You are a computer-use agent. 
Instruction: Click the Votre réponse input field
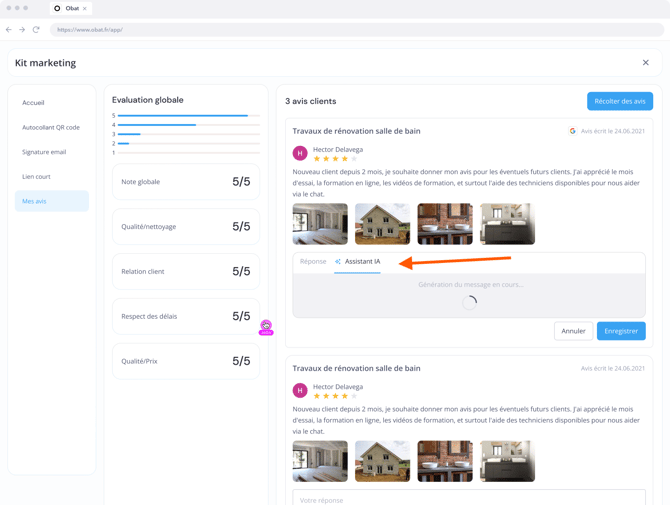pos(468,498)
